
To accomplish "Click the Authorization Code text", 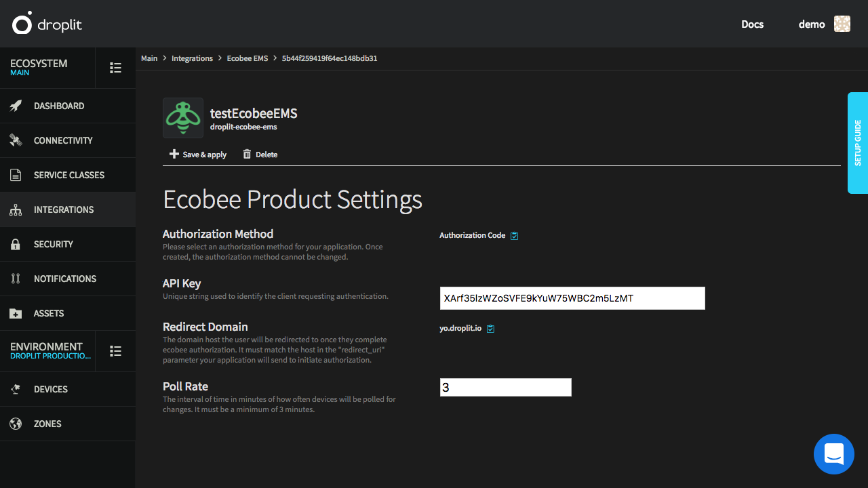I will 472,235.
